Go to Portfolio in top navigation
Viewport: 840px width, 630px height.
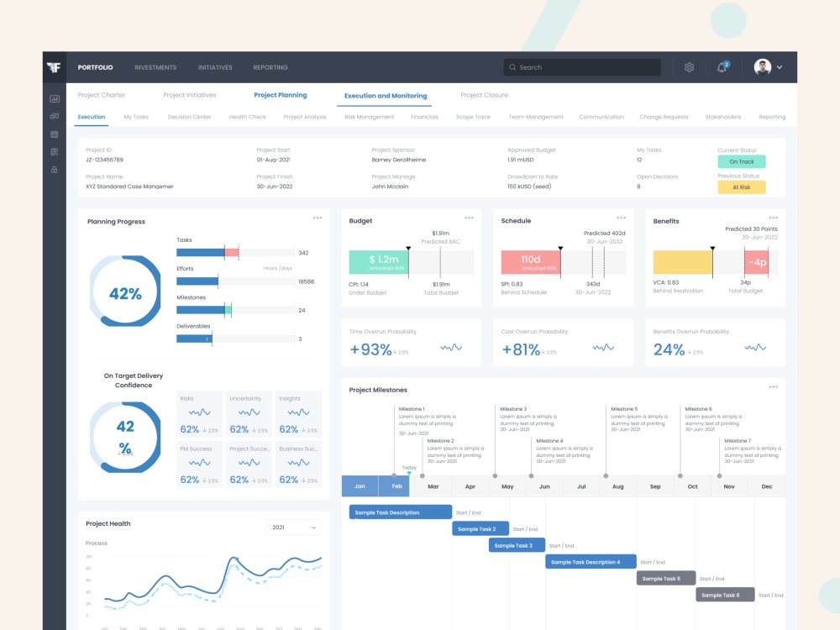click(x=96, y=67)
